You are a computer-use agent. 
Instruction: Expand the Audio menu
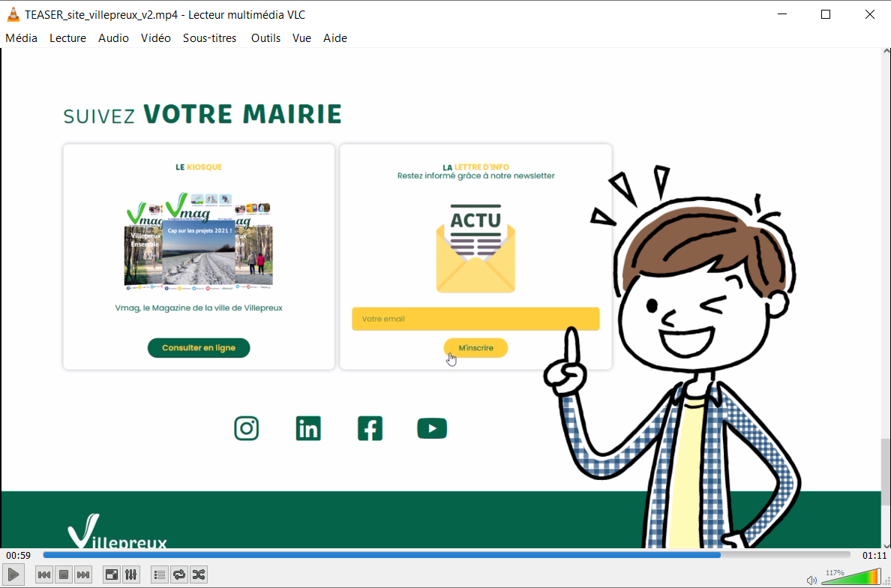(x=113, y=38)
